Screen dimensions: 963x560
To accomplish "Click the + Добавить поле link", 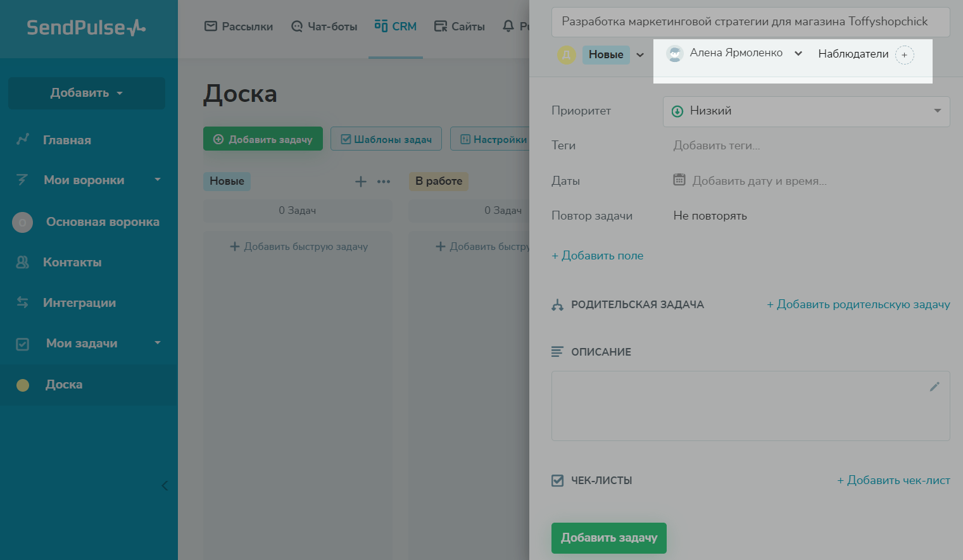I will tap(598, 256).
